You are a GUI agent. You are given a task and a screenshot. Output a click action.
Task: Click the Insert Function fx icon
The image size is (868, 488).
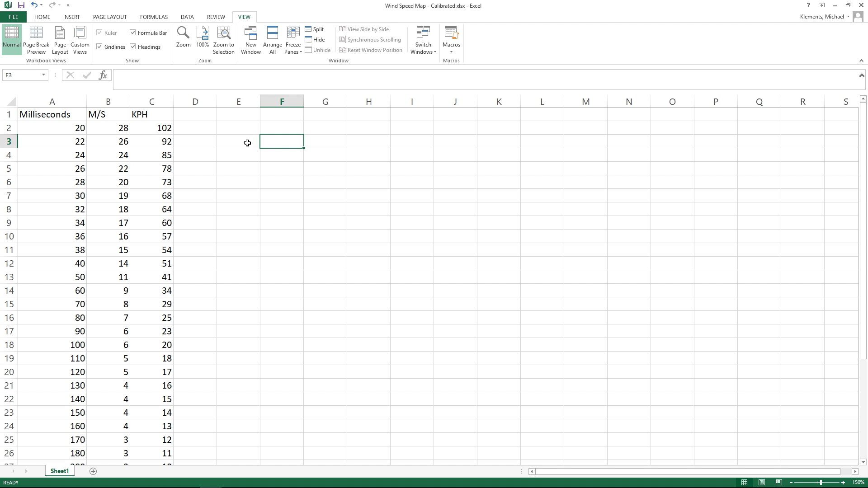point(103,75)
